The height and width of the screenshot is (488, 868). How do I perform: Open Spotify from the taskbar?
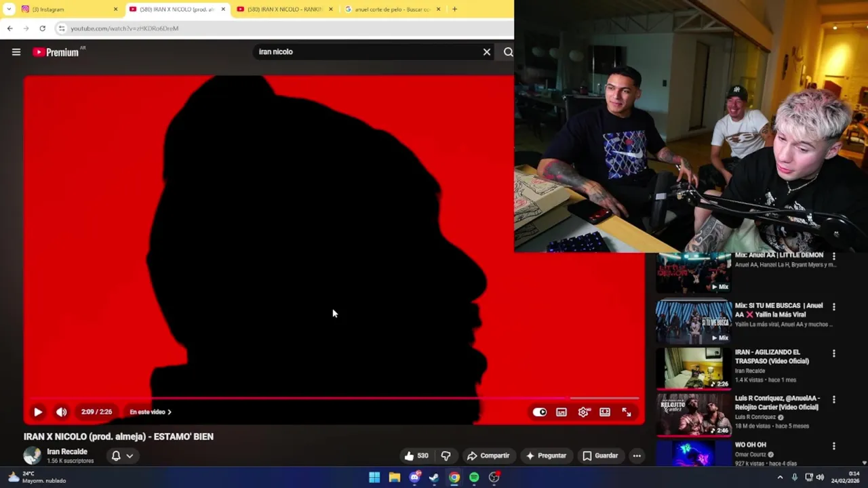coord(474,477)
